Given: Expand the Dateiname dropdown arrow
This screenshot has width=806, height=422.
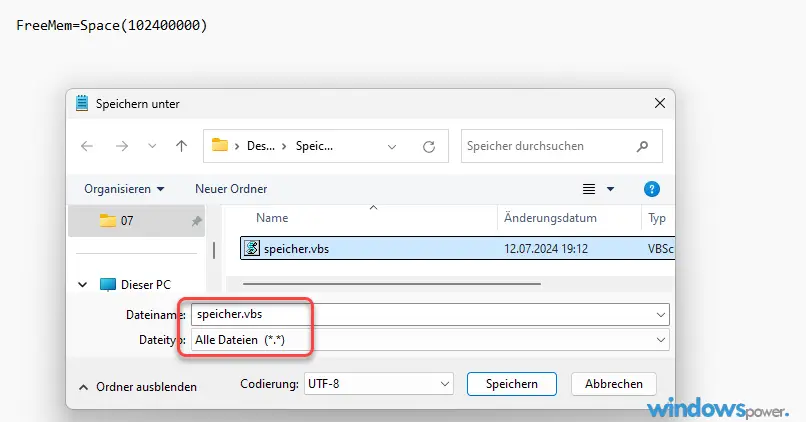Looking at the screenshot, I should point(661,315).
